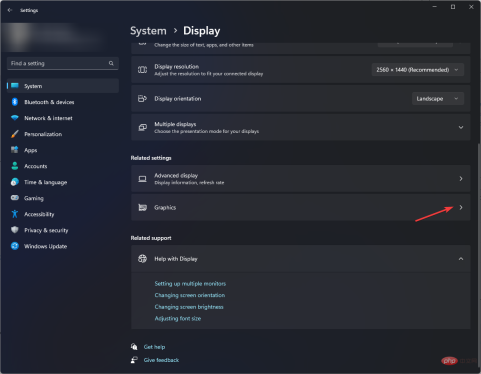The height and width of the screenshot is (374, 481).
Task: Open the Display resolution dropdown
Action: coord(418,70)
